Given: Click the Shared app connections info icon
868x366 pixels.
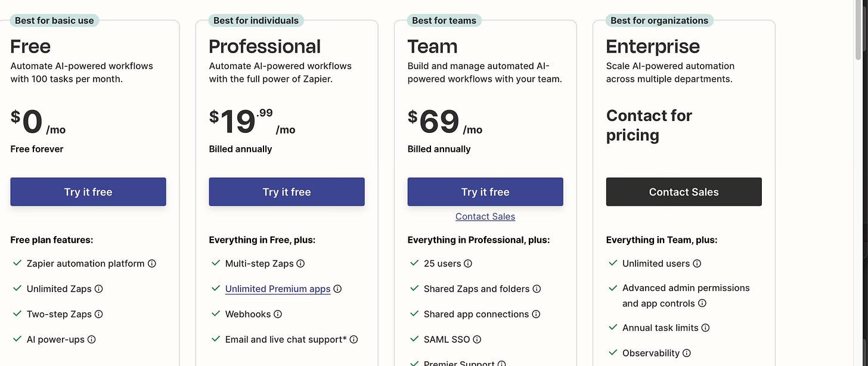Looking at the screenshot, I should 536,314.
